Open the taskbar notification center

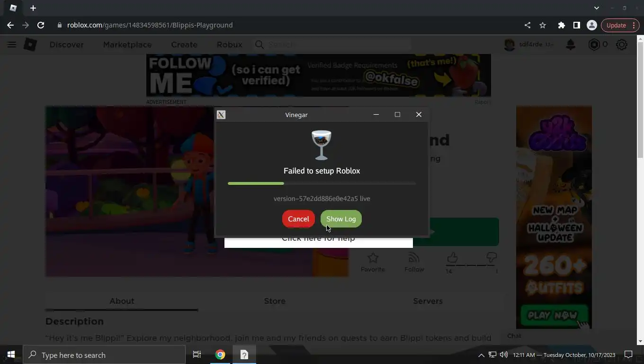tap(628, 355)
